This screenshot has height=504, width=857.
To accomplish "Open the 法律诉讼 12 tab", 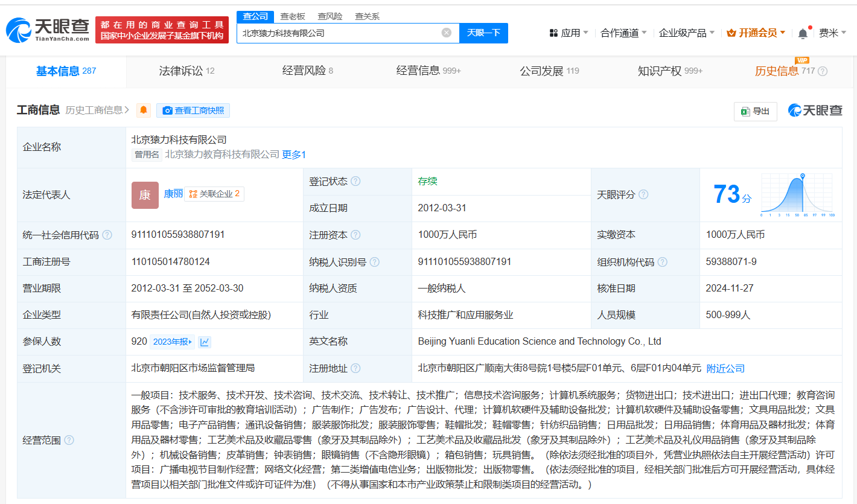I will point(186,71).
